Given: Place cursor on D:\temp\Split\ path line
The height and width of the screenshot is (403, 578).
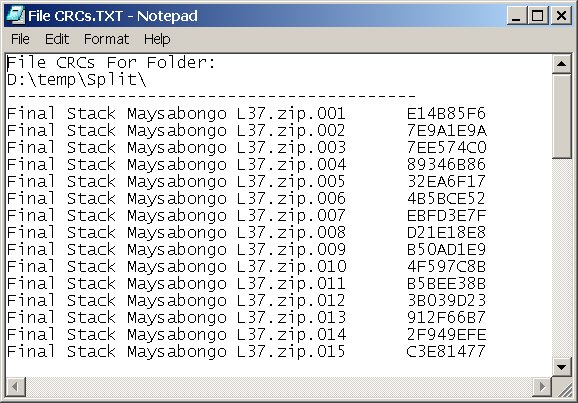Looking at the screenshot, I should pyautogui.click(x=77, y=80).
